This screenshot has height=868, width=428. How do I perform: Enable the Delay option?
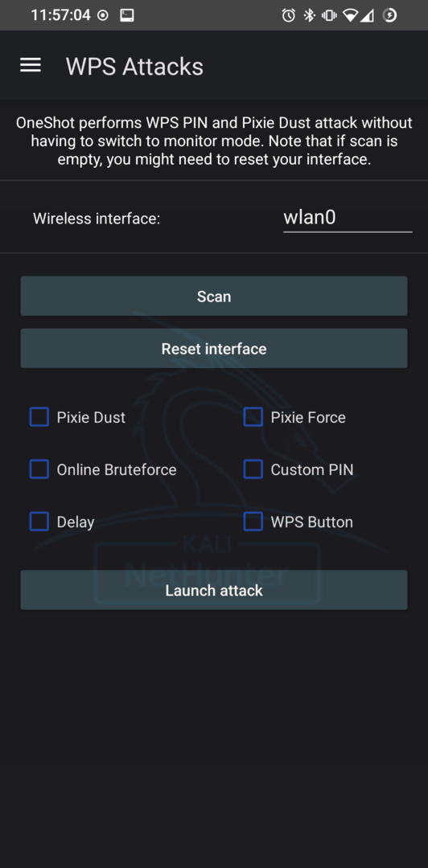pyautogui.click(x=39, y=522)
